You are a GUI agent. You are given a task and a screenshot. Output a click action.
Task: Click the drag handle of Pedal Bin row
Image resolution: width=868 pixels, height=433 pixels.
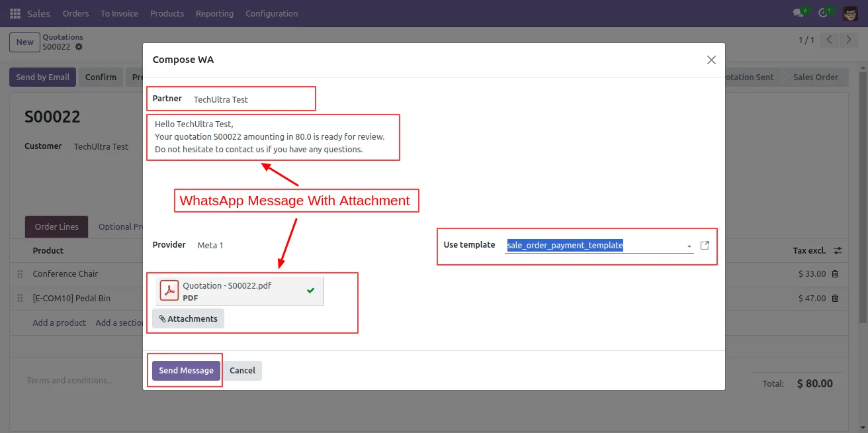(x=20, y=298)
